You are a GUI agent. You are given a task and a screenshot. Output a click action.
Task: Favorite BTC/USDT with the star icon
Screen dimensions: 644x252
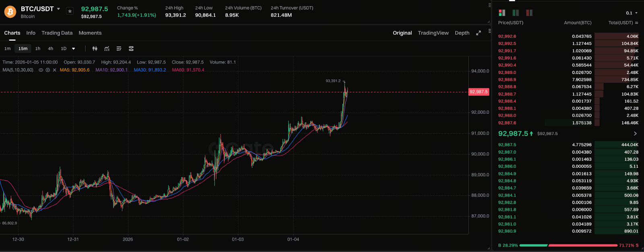point(70,11)
